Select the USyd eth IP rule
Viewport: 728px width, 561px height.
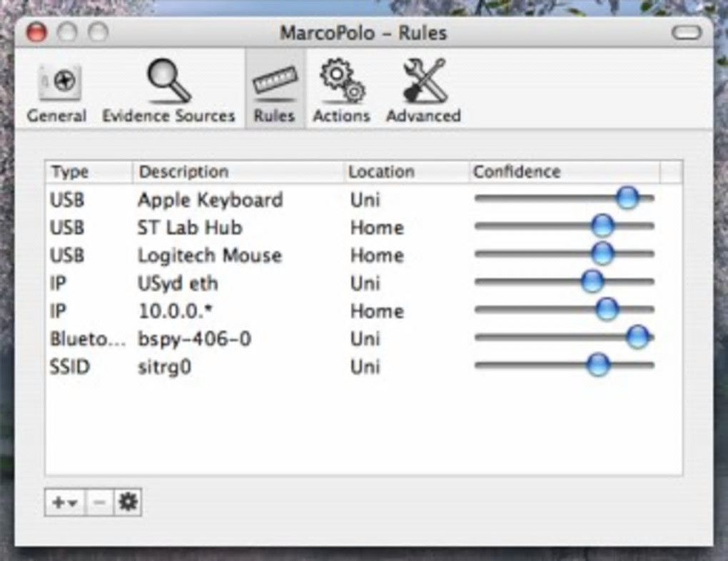(363, 283)
